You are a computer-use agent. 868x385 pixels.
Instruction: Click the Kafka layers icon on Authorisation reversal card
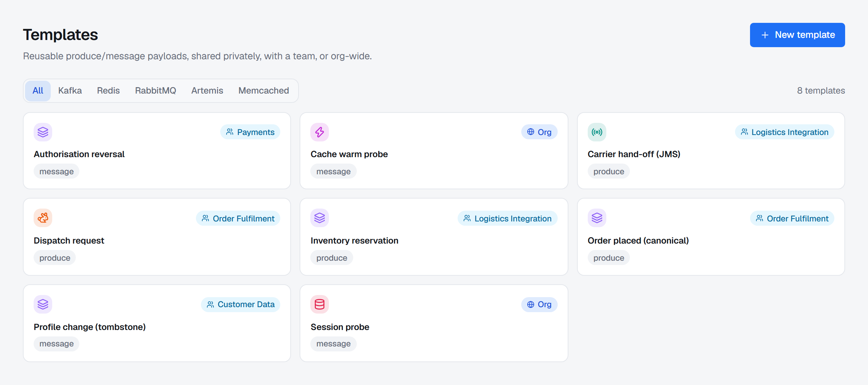(43, 132)
